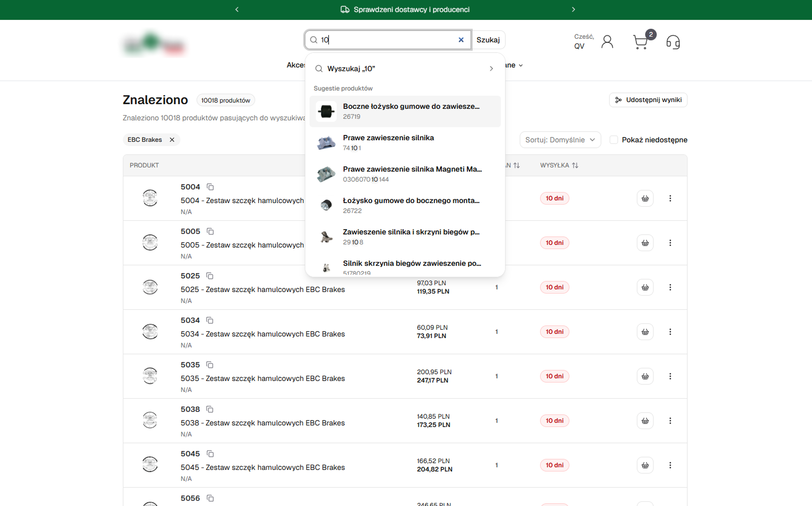The height and width of the screenshot is (506, 812).
Task: Click into the search input field
Action: point(387,40)
